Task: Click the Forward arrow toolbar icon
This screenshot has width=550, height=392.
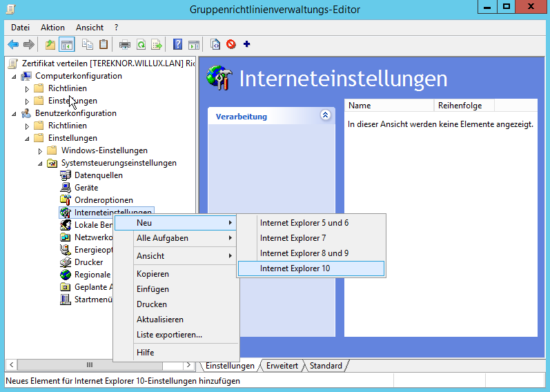Action: (x=29, y=45)
